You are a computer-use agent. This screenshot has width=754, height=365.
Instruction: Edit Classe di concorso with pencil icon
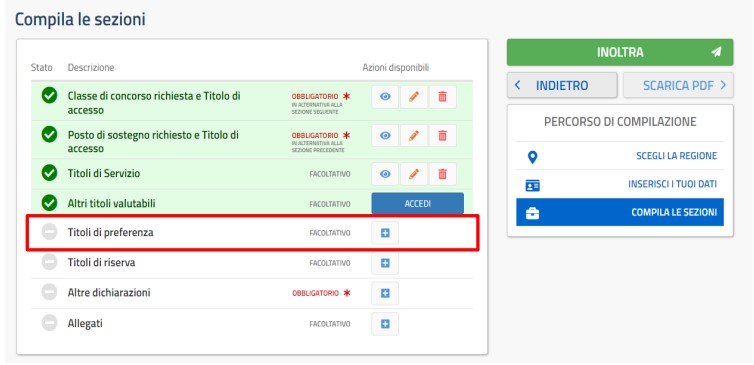pyautogui.click(x=414, y=97)
